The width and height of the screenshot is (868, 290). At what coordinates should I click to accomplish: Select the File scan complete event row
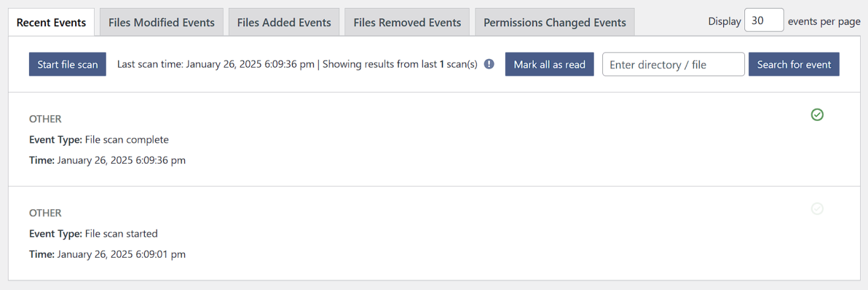pos(434,139)
